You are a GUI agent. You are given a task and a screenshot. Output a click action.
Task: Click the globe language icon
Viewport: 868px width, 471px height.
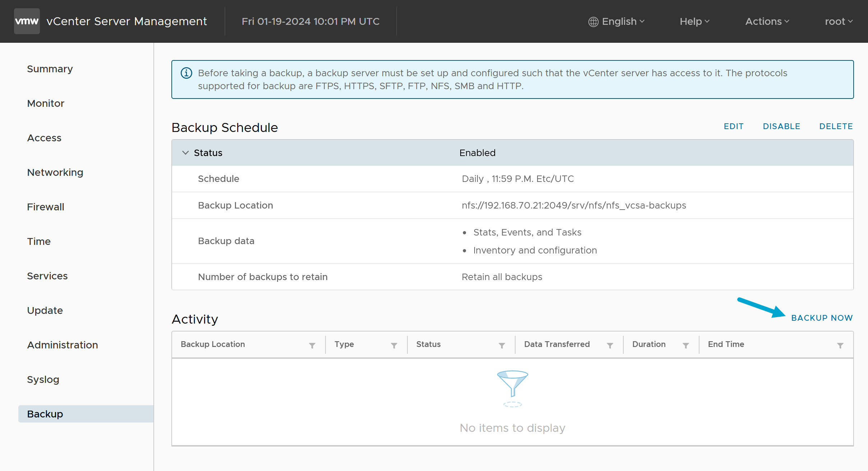pyautogui.click(x=594, y=21)
